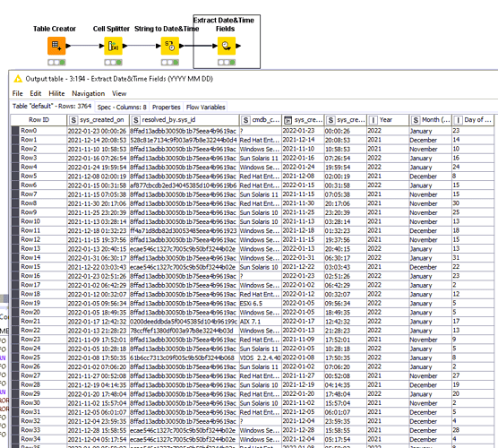Click the resolved_by.sys_id column header
The width and height of the screenshot is (498, 448).
click(x=185, y=120)
